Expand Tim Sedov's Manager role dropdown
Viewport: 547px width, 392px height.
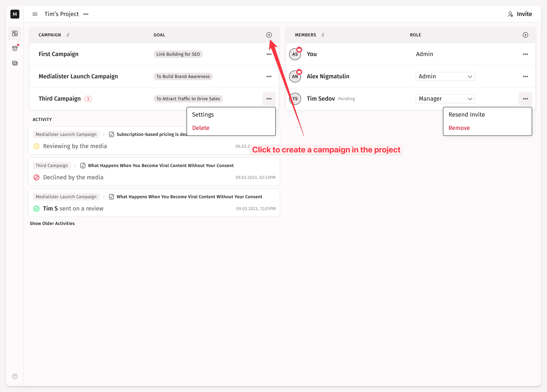click(x=445, y=99)
